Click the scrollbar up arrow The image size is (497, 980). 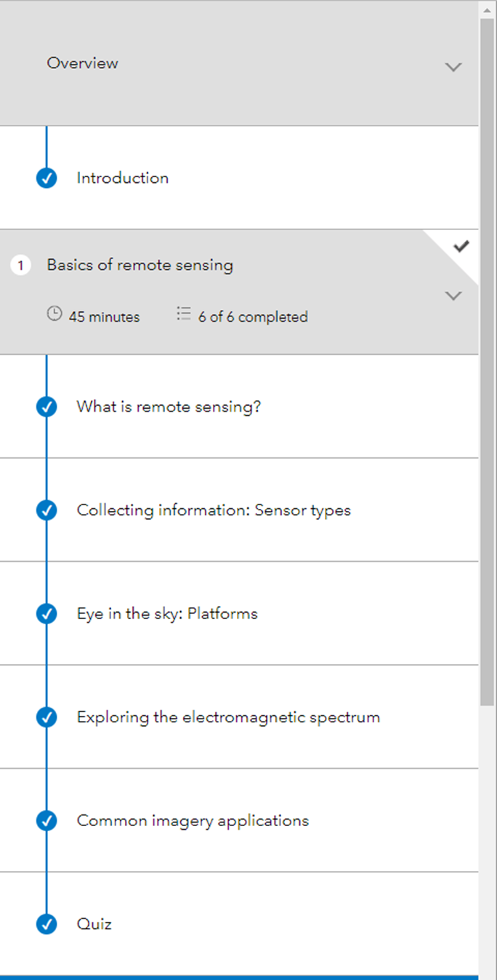(x=487, y=9)
